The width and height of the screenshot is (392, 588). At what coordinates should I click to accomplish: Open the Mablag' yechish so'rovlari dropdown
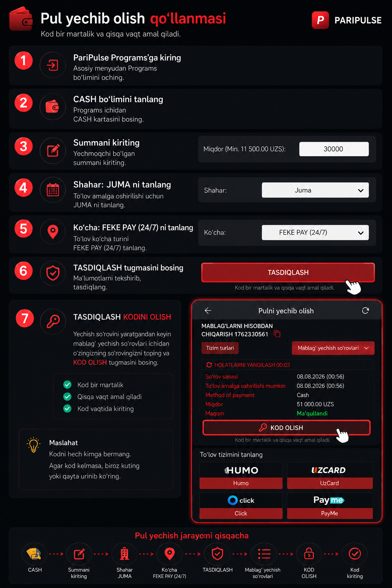click(x=333, y=348)
